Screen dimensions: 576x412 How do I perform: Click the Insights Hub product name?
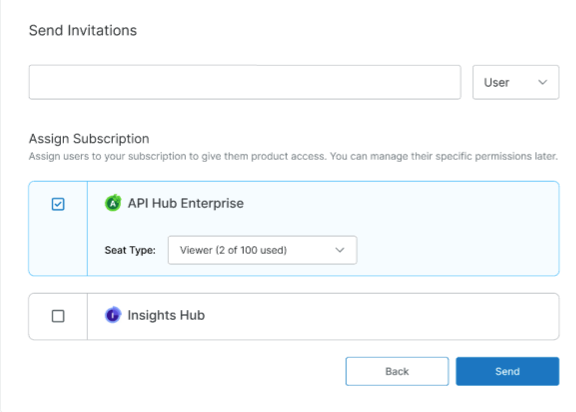coord(166,315)
